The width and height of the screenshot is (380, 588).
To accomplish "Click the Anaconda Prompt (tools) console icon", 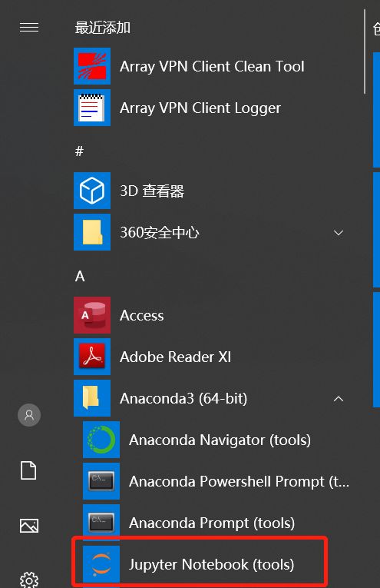I will [101, 523].
